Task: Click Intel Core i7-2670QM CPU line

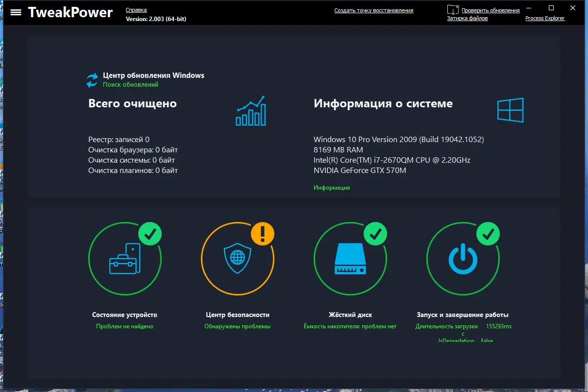Action: (392, 160)
